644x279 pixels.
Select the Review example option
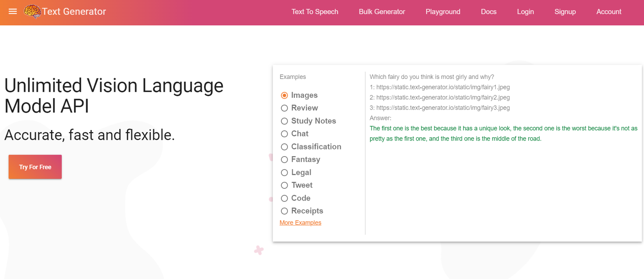point(285,108)
